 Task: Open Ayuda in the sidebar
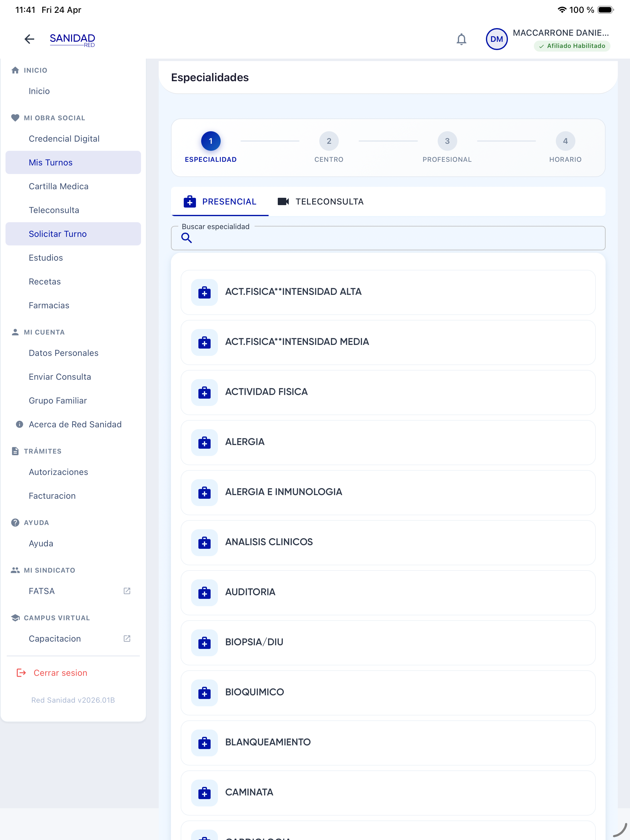(73, 543)
